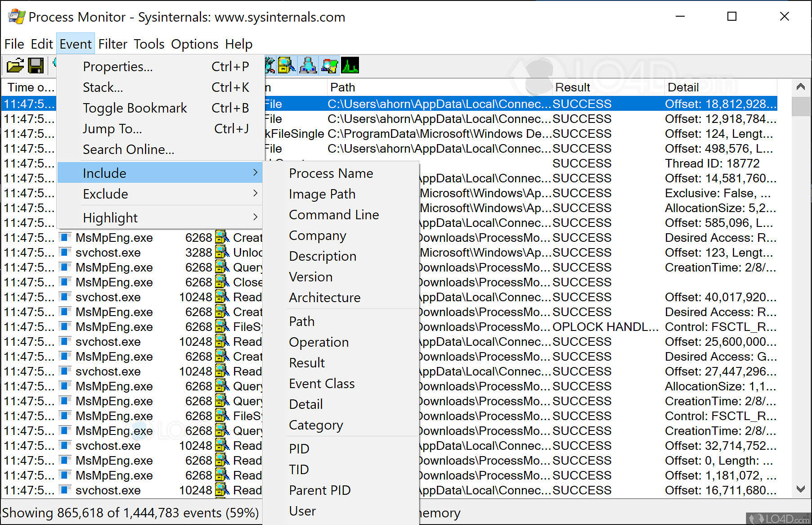Include by Command Line
The width and height of the screenshot is (812, 525).
[x=341, y=215]
